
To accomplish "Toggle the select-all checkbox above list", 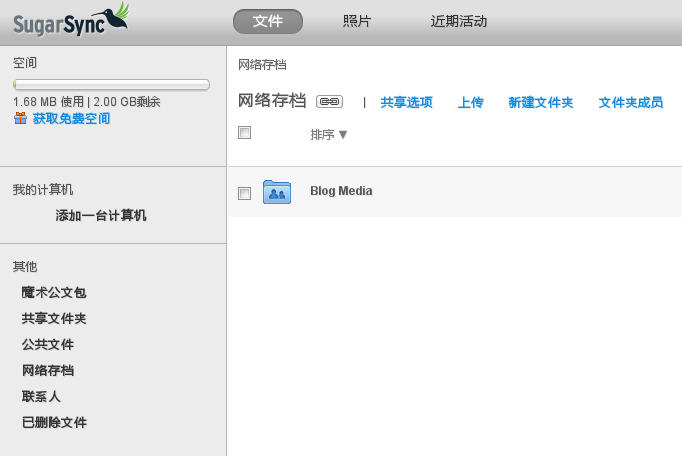I will (244, 133).
